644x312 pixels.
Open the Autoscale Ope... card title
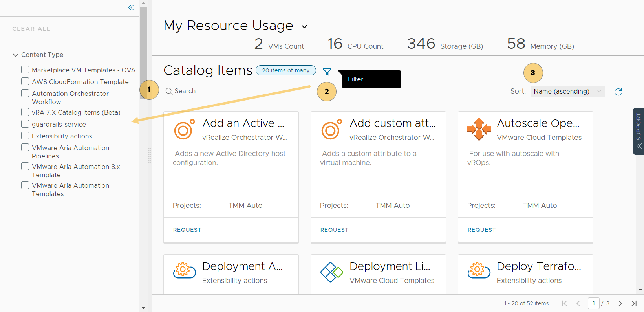tap(538, 123)
